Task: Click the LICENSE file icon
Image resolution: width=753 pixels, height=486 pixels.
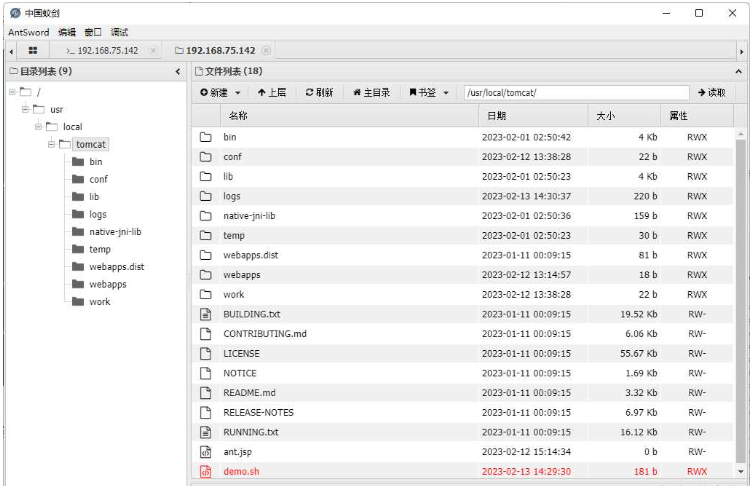Action: (x=206, y=353)
